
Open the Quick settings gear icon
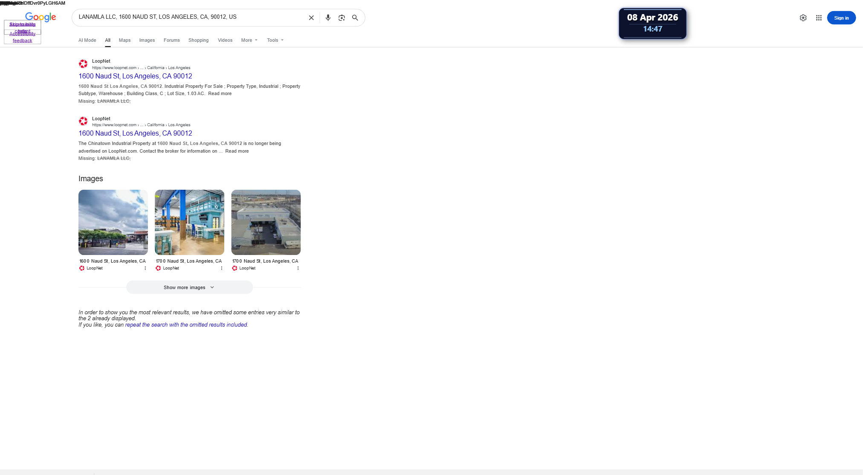[803, 18]
